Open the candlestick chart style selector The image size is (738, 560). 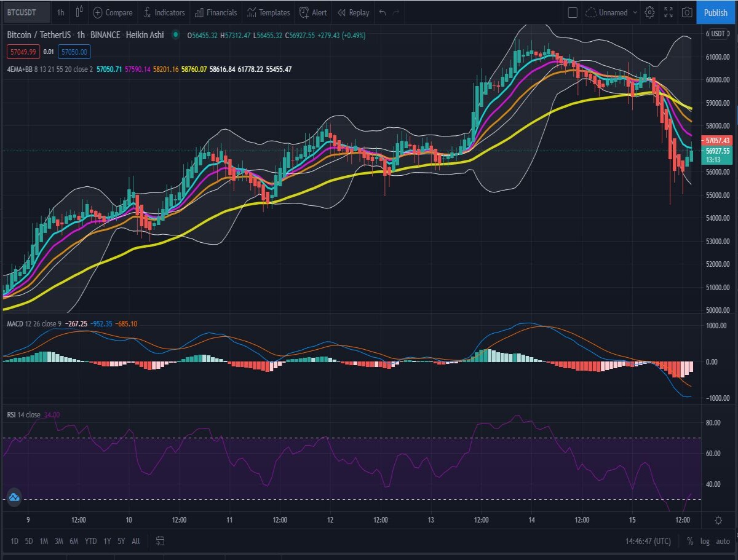[x=79, y=12]
